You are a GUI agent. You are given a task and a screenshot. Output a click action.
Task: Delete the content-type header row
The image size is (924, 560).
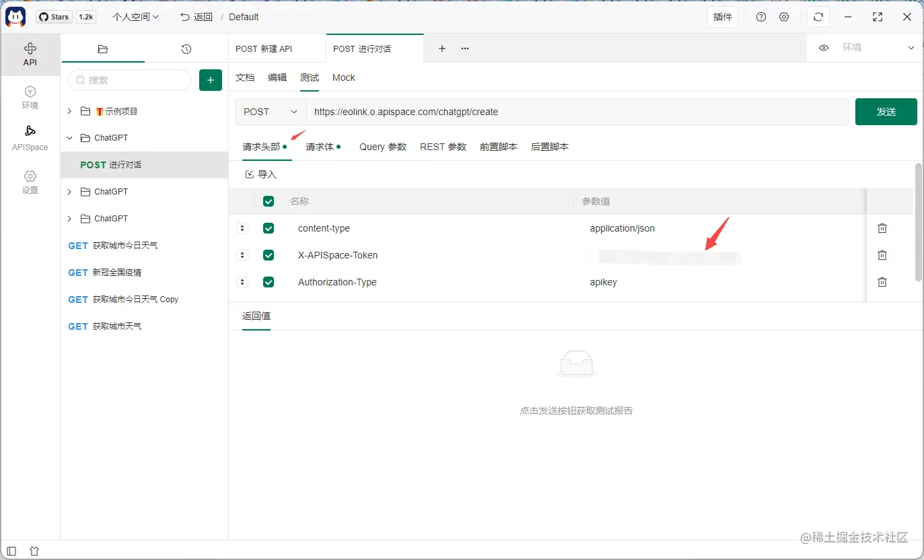coord(882,228)
